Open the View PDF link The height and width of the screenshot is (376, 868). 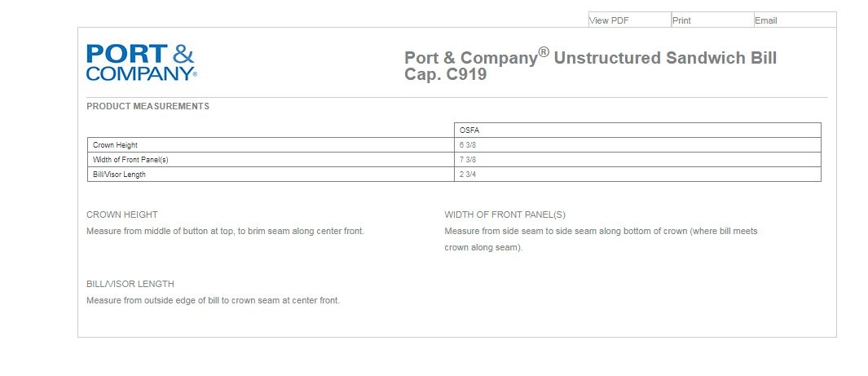click(609, 20)
